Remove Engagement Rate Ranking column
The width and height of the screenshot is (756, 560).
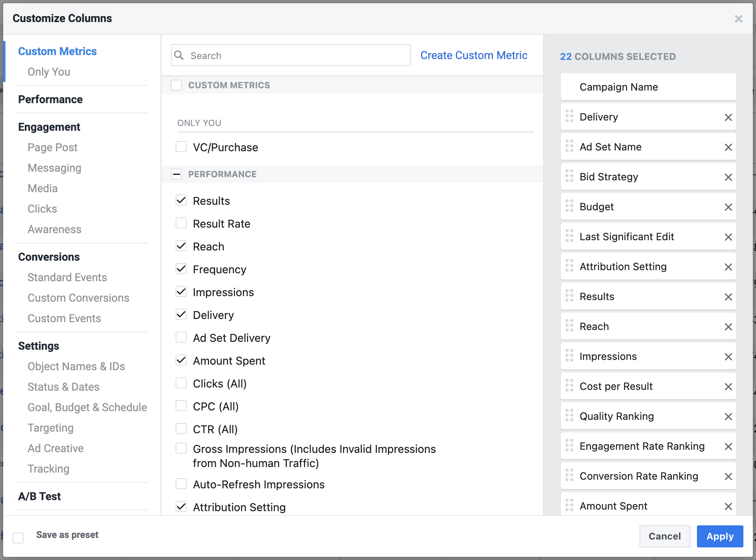click(728, 446)
